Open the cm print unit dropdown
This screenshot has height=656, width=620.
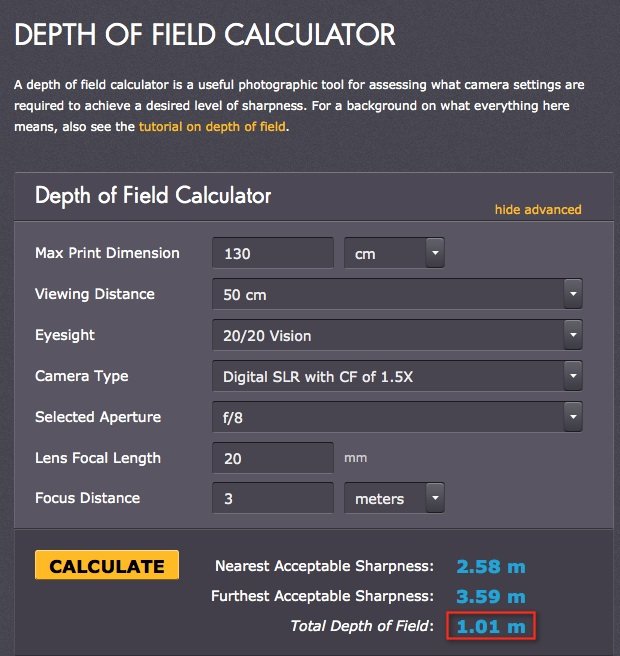point(394,253)
